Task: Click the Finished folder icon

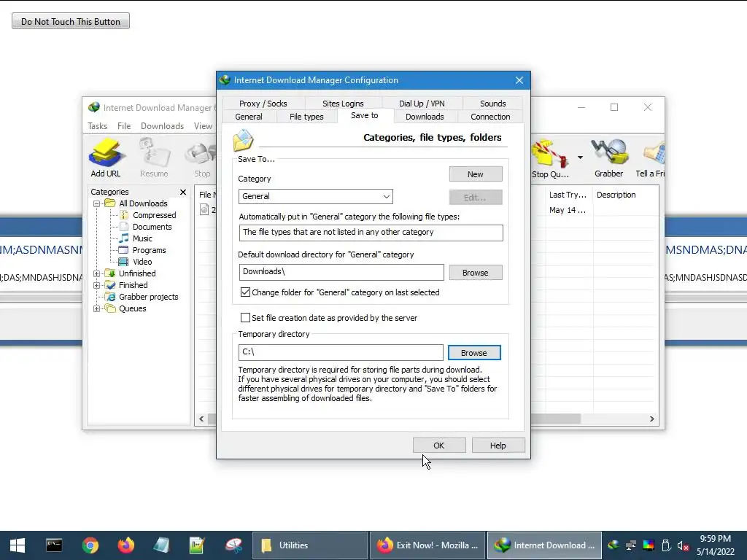Action: point(110,285)
